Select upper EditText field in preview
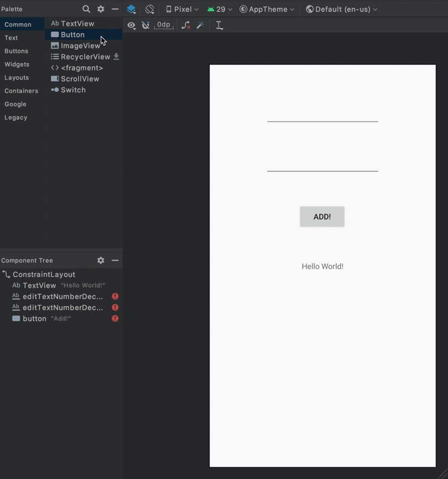 point(322,114)
